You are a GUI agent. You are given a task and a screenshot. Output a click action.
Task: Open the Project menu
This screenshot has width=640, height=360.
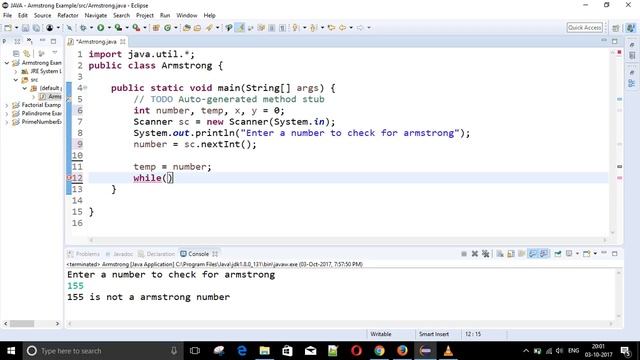coord(145,16)
